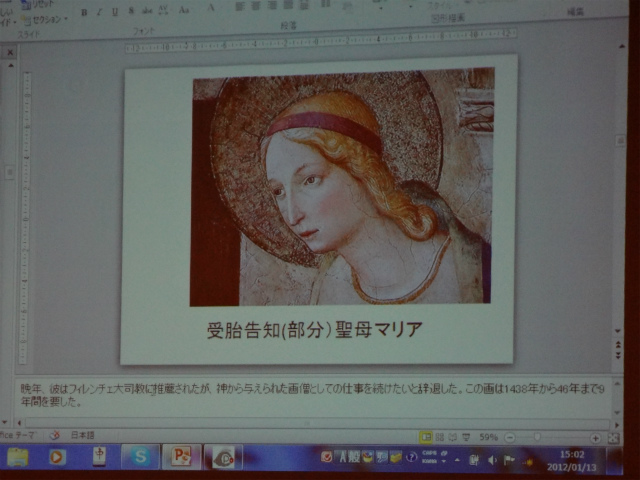Screen dimensions: 640x480
Task: Click the slide scrollbar down arrow
Action: (618, 331)
